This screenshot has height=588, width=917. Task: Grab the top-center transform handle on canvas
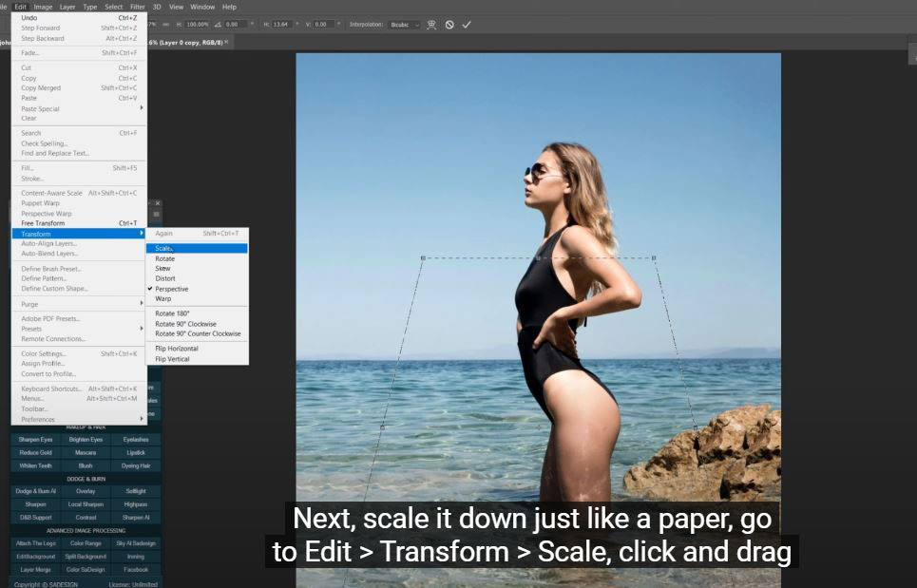pos(539,257)
